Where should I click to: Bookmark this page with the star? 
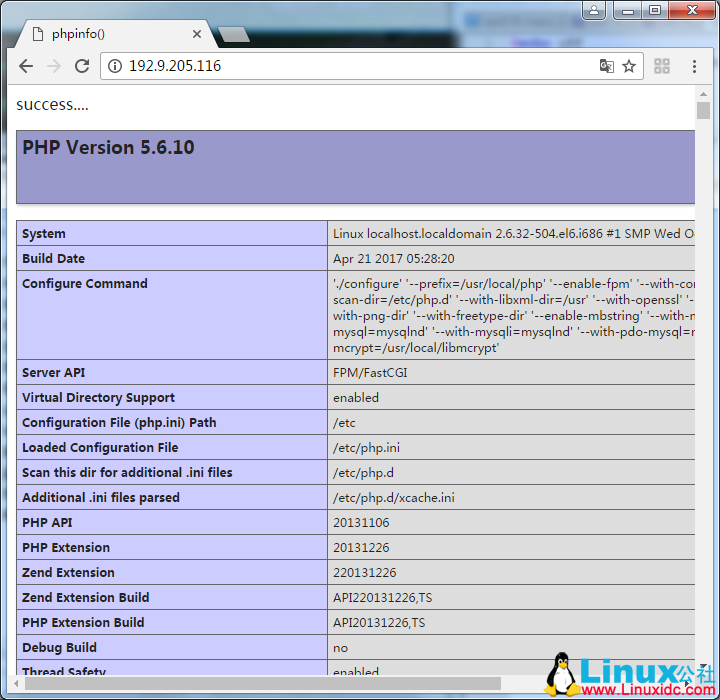(629, 66)
